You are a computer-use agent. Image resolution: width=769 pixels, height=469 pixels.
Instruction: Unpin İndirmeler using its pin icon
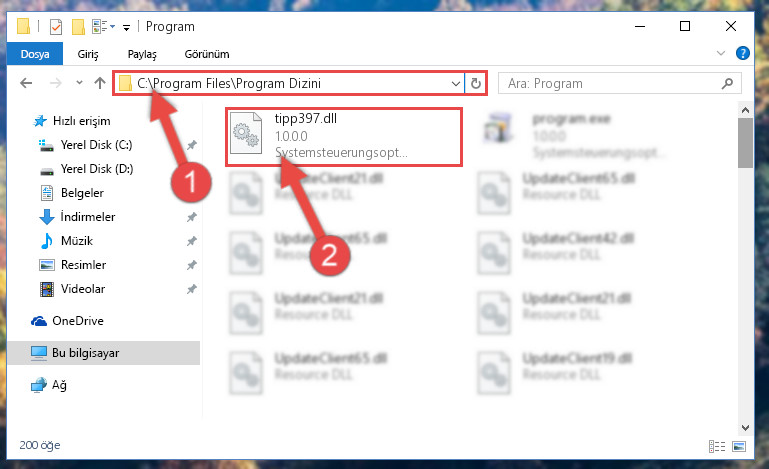coord(192,217)
